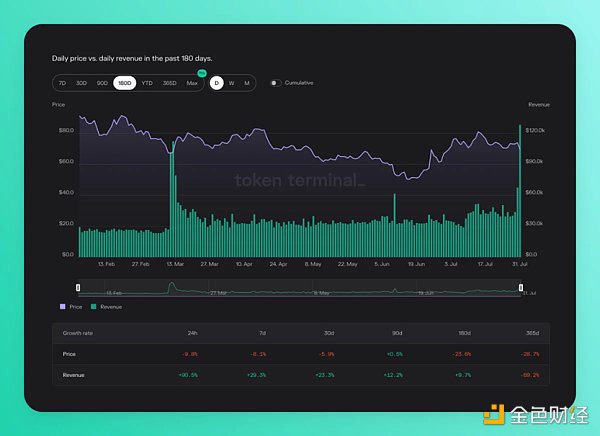
Task: Toggle the Cumulative switch
Action: (x=276, y=83)
